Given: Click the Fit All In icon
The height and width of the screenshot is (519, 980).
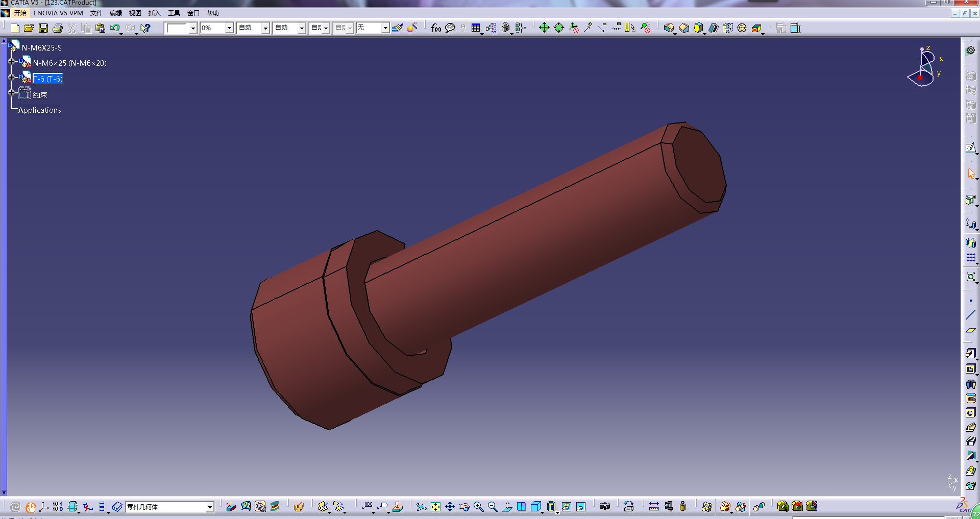Looking at the screenshot, I should click(435, 506).
